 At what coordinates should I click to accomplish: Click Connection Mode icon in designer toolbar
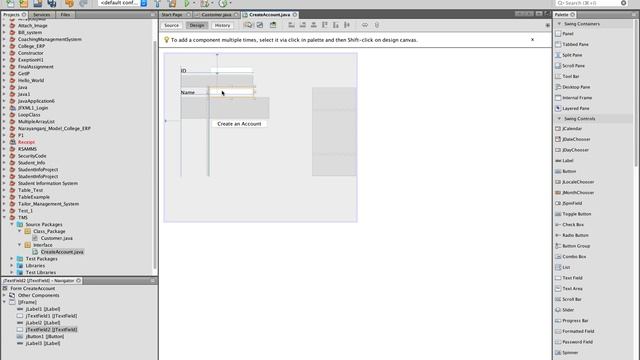pos(260,25)
